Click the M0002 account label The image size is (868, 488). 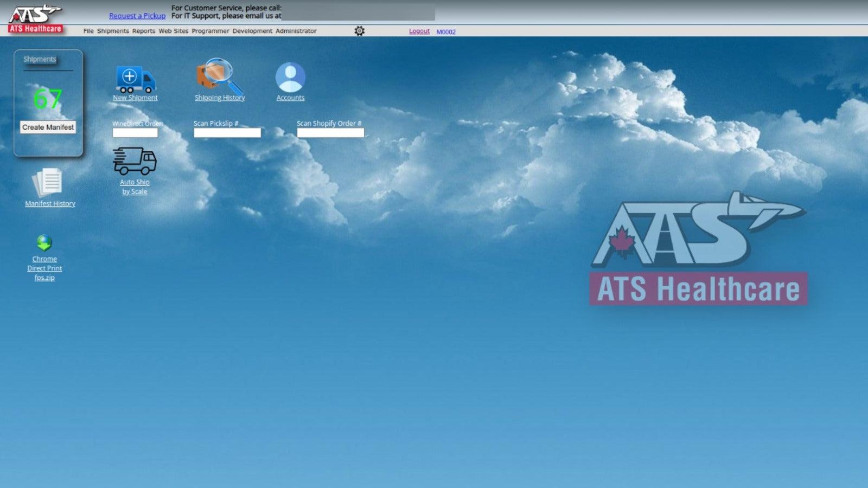tap(446, 32)
